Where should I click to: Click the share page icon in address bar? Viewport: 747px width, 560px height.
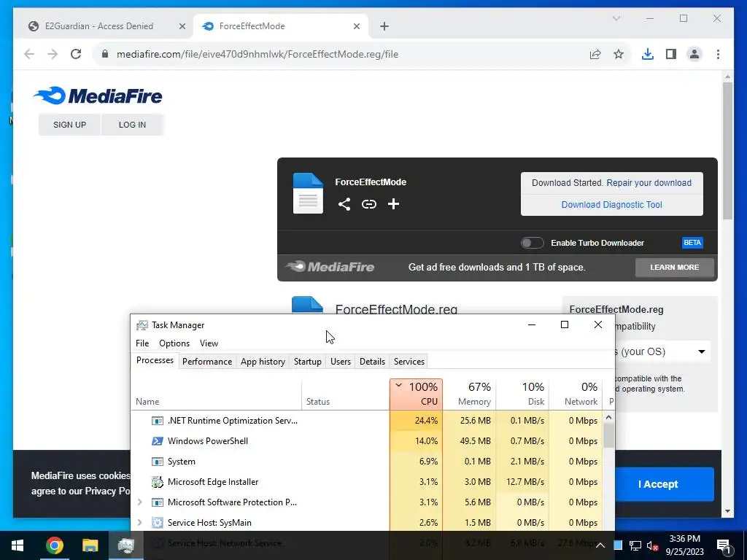[595, 54]
